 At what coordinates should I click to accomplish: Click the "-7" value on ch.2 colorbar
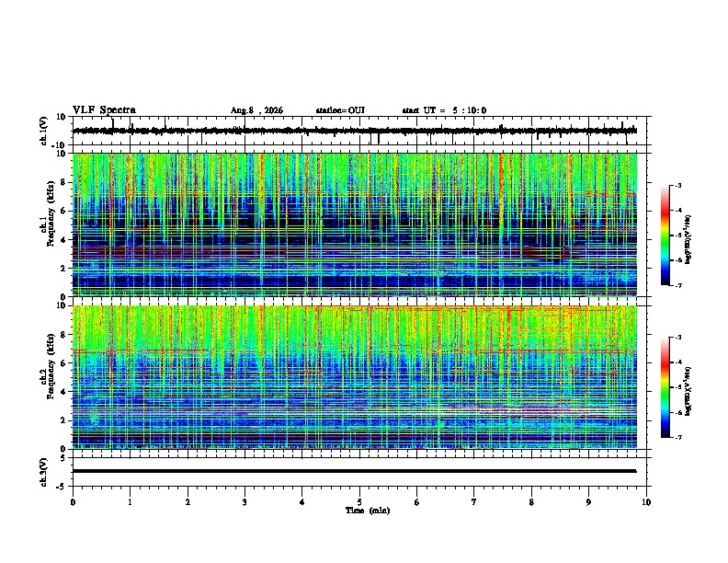[x=677, y=437]
